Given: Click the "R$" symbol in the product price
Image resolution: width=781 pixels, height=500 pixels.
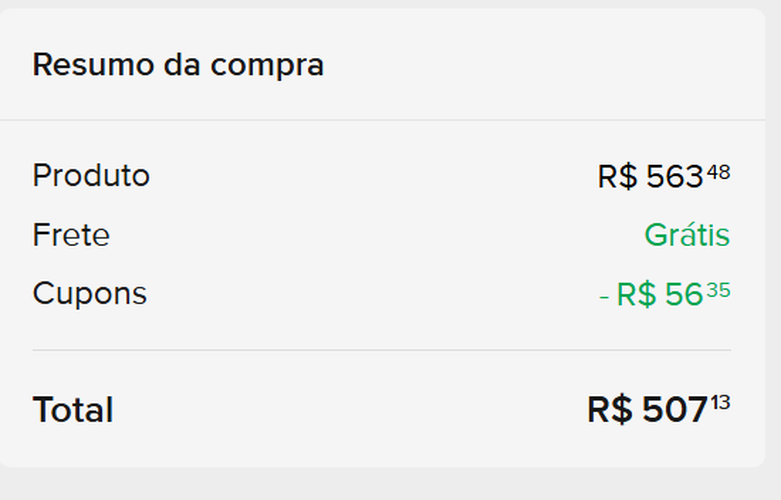Looking at the screenshot, I should (617, 177).
